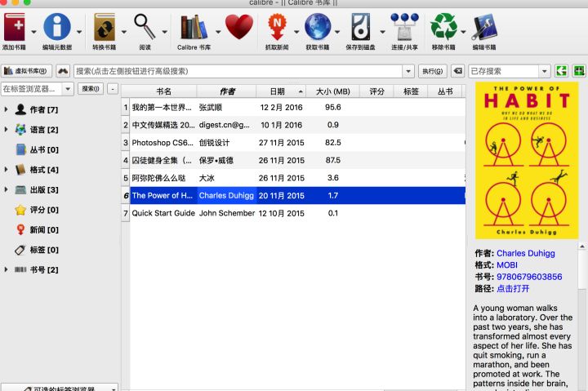Click the Get books globe icon
Viewport: 588px width, 391px height.
(318, 27)
